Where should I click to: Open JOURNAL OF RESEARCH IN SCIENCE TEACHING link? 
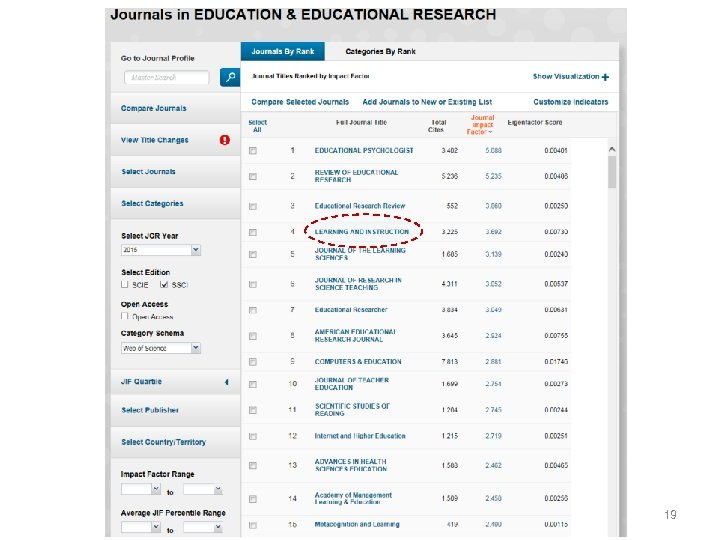[358, 284]
